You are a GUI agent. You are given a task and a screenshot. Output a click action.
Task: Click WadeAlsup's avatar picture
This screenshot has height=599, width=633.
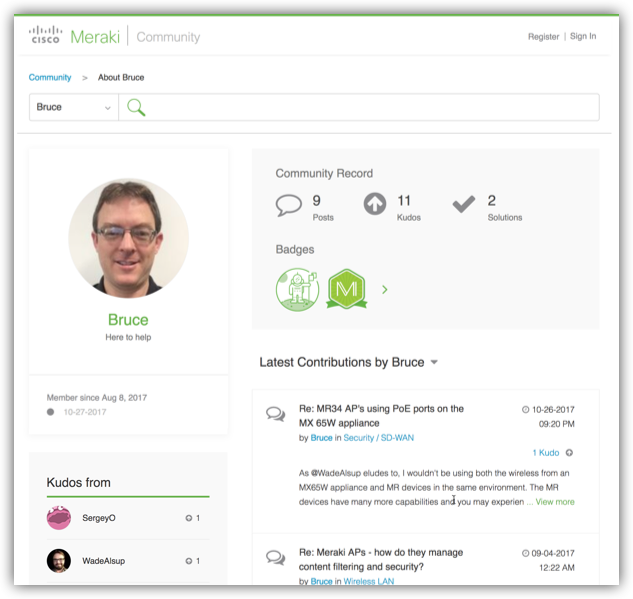tap(59, 560)
